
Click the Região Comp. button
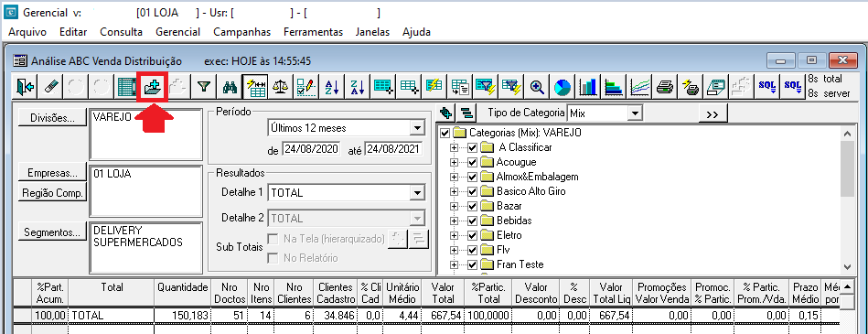tap(52, 193)
